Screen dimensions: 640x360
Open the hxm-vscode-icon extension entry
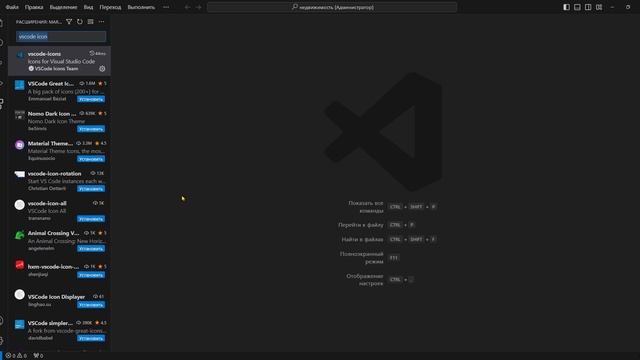point(59,270)
